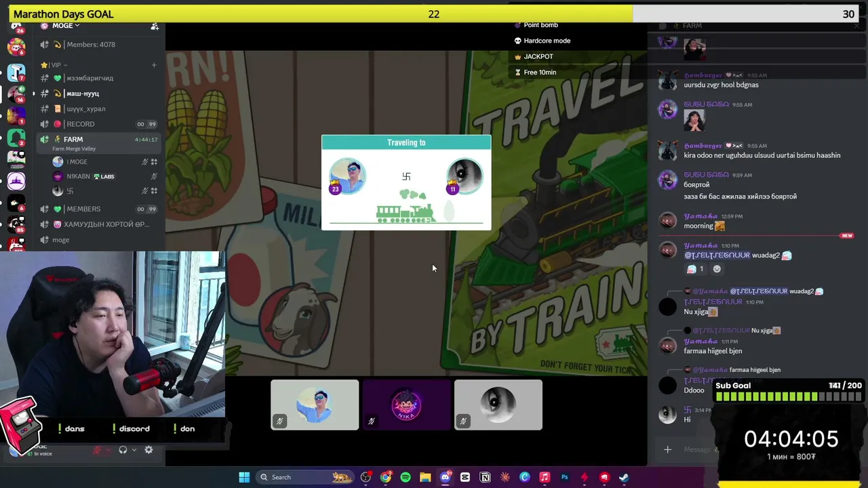
Task: Open the маш-нууц text channel
Action: [99, 94]
